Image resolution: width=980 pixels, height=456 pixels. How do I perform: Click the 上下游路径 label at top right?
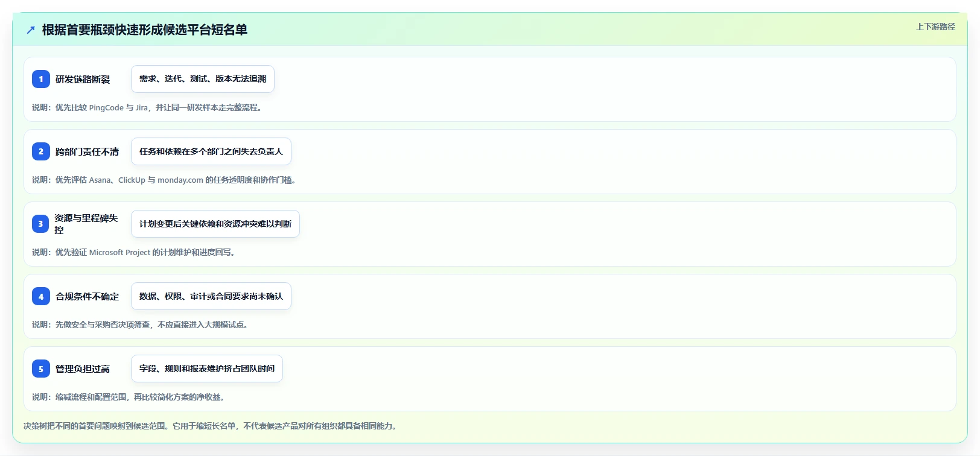[x=935, y=27]
